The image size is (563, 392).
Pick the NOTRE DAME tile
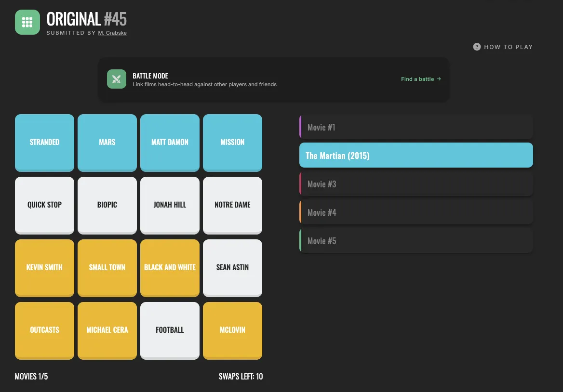[233, 206]
